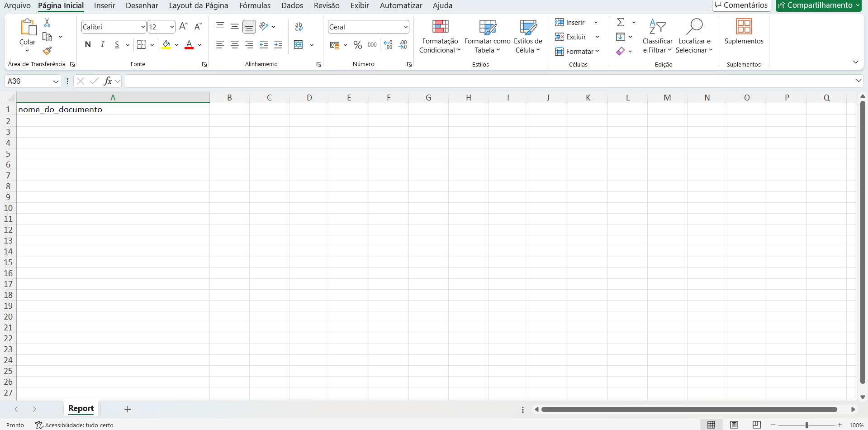868x430 pixels.
Task: Click the Compartilhamento button
Action: (x=818, y=5)
